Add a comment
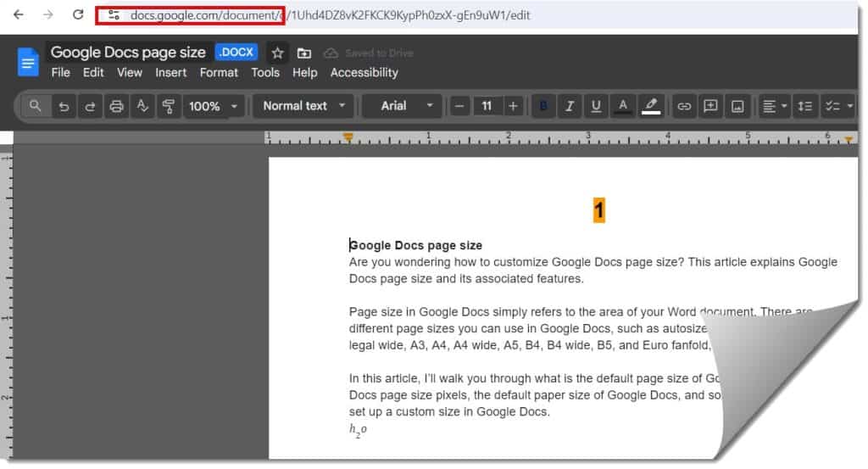 coord(711,106)
